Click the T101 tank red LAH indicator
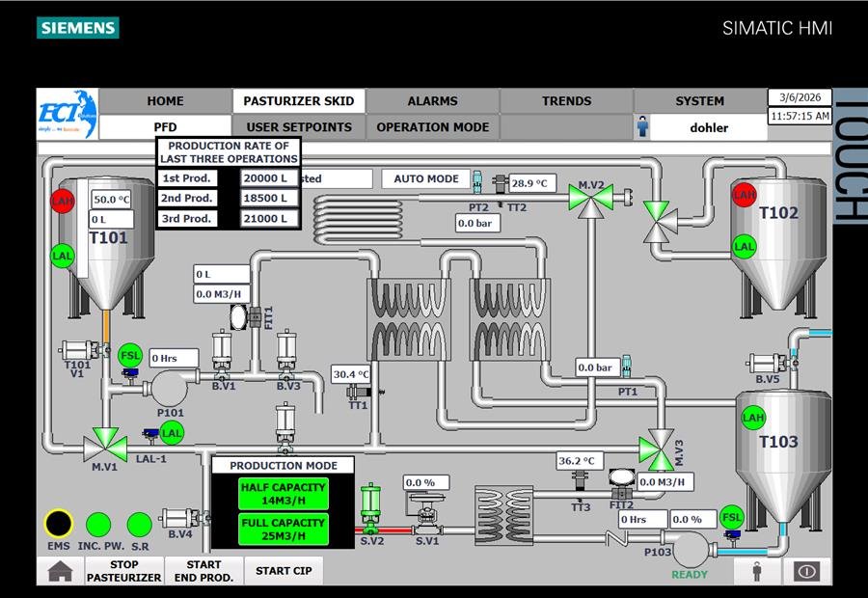Image resolution: width=868 pixels, height=598 pixels. pos(63,201)
